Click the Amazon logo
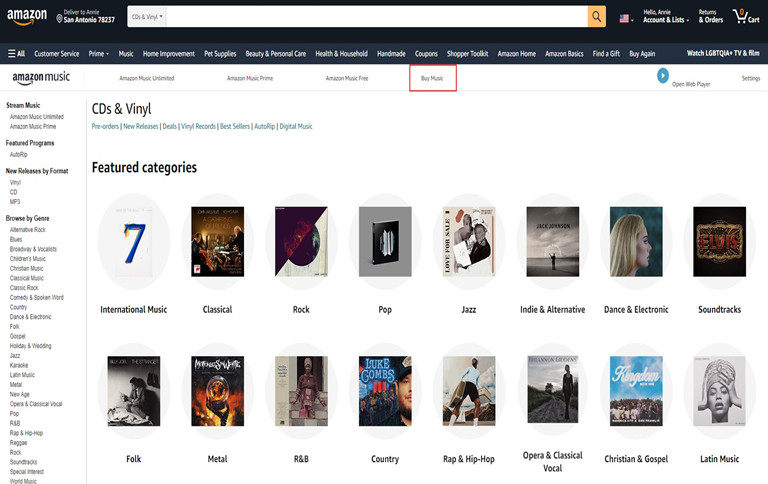Screen dimensions: 768x484 click(x=27, y=17)
